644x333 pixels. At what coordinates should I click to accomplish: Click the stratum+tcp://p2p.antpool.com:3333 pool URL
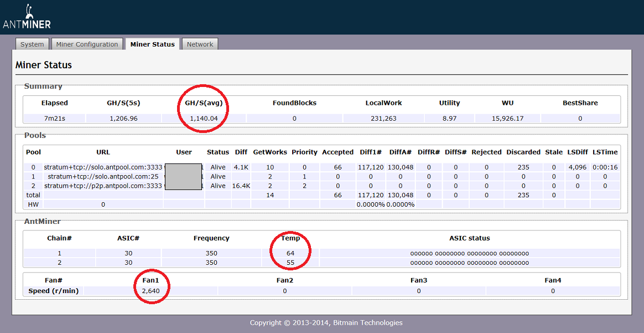tap(103, 186)
